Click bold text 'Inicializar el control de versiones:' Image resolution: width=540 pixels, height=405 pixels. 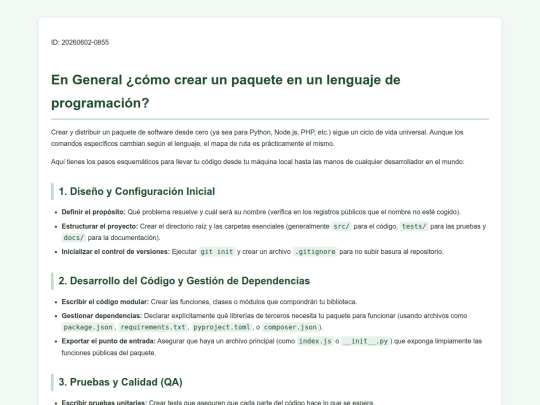point(116,252)
